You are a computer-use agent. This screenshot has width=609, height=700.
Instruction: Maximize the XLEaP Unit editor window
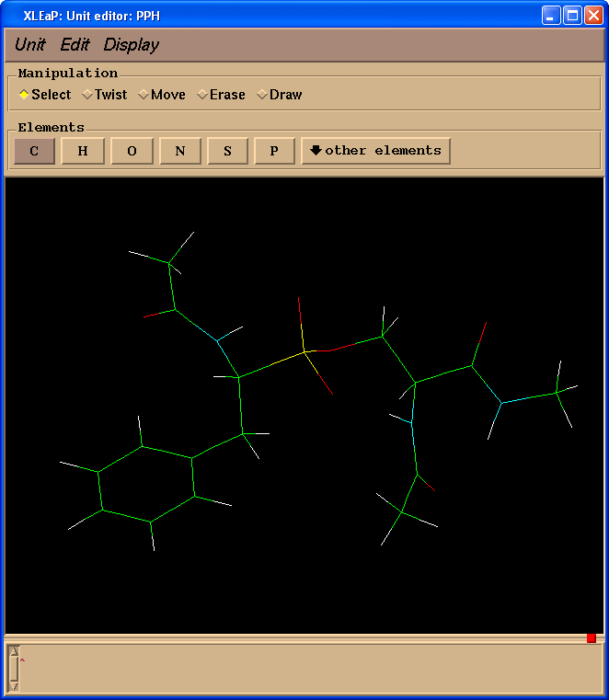pyautogui.click(x=572, y=16)
